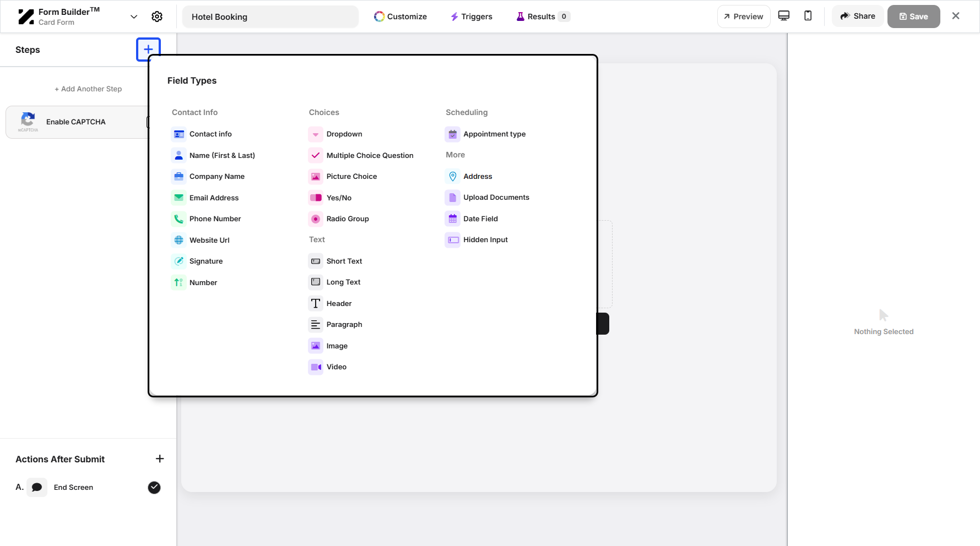Toggle the End Screen check mark
Screen dimensions: 980x546
click(x=154, y=487)
